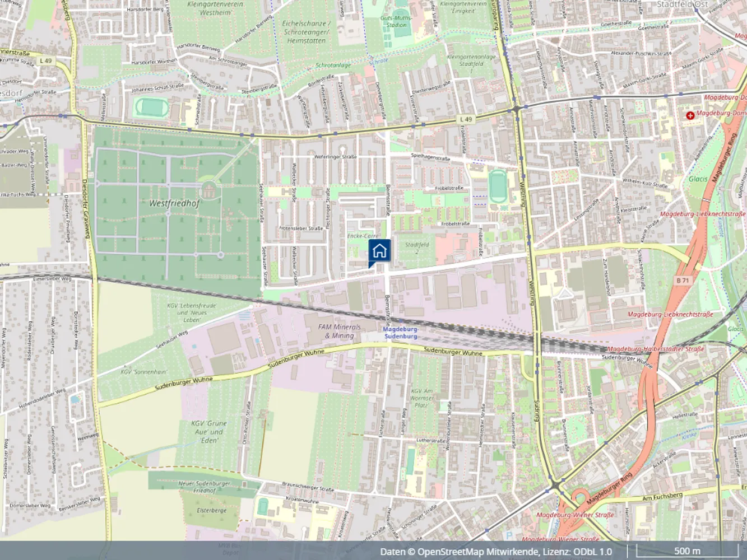This screenshot has width=747, height=560.
Task: Click the Wilhelm-Külz-Straße label
Action: 644,183
